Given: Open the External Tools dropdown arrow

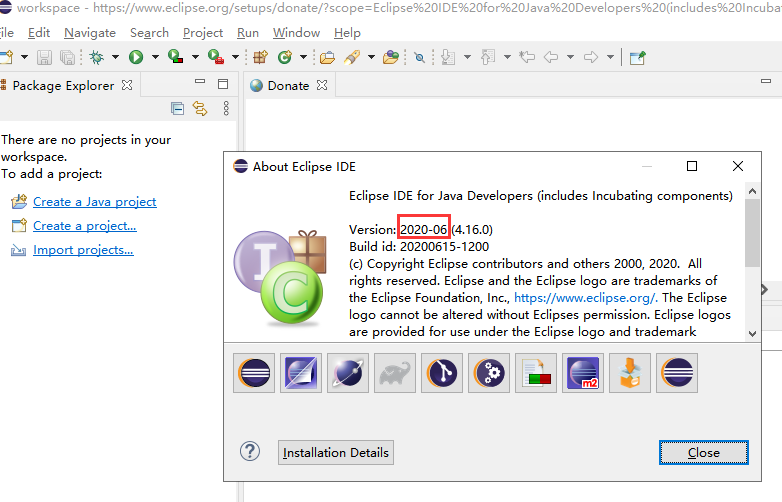Looking at the screenshot, I should click(235, 57).
